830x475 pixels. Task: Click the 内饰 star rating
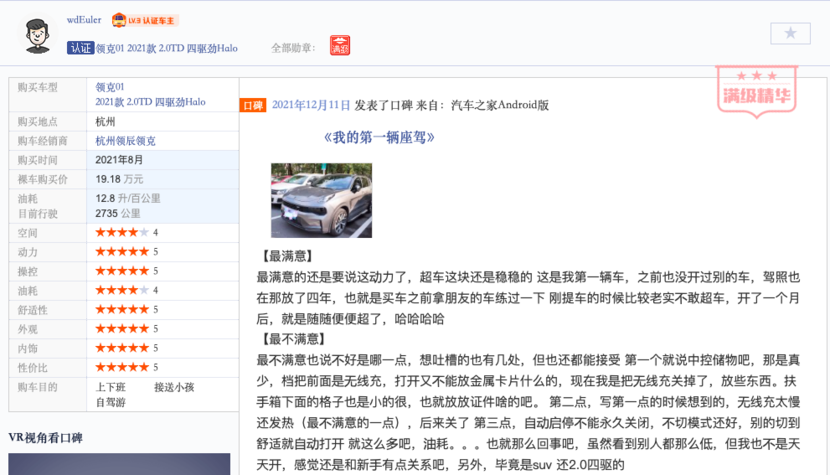122,348
